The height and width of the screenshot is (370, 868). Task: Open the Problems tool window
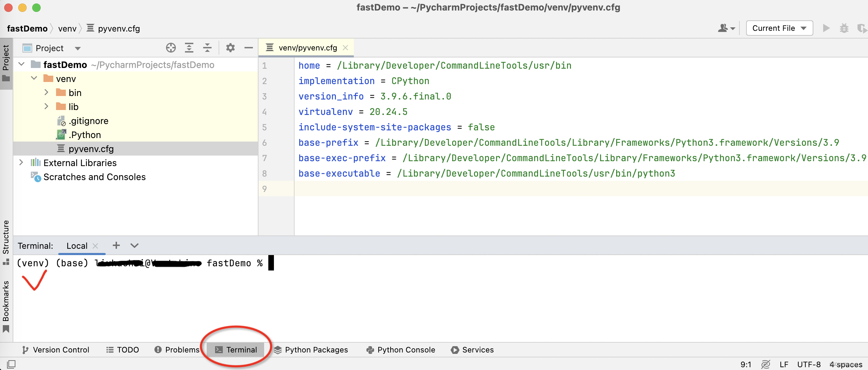[x=177, y=350]
